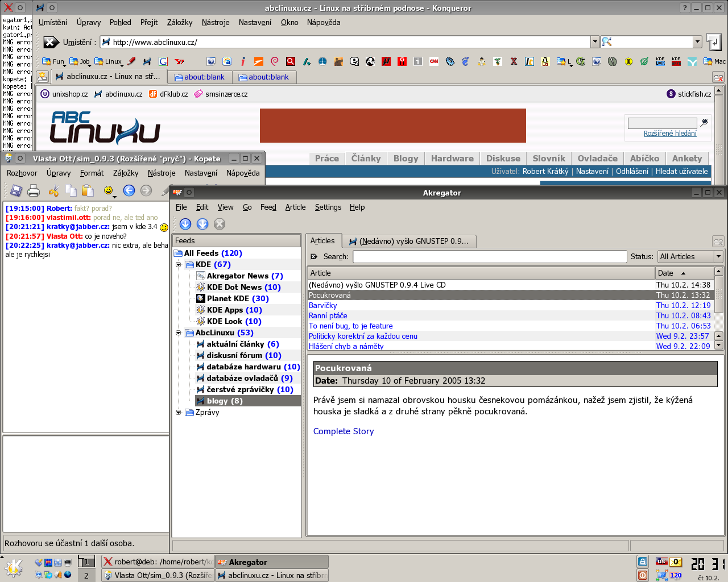Select the diskusní fórum feed

click(x=239, y=356)
